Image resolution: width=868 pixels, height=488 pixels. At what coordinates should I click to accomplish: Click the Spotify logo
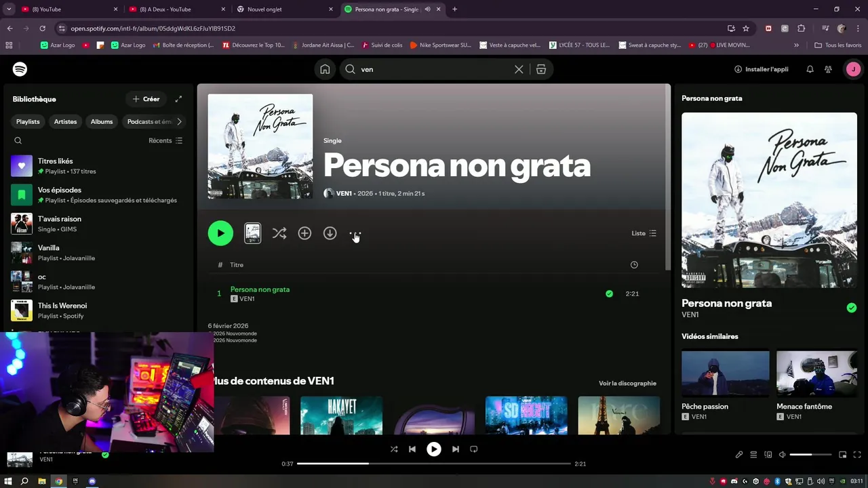pyautogui.click(x=20, y=69)
